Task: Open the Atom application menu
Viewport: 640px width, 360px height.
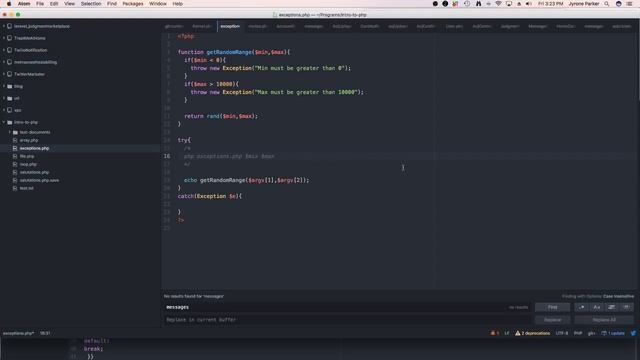Action: coord(24,4)
